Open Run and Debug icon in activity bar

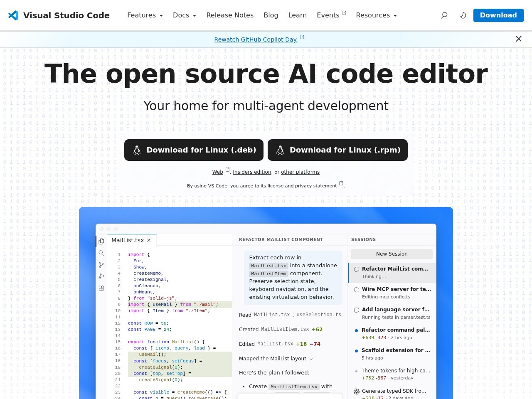pos(101,276)
